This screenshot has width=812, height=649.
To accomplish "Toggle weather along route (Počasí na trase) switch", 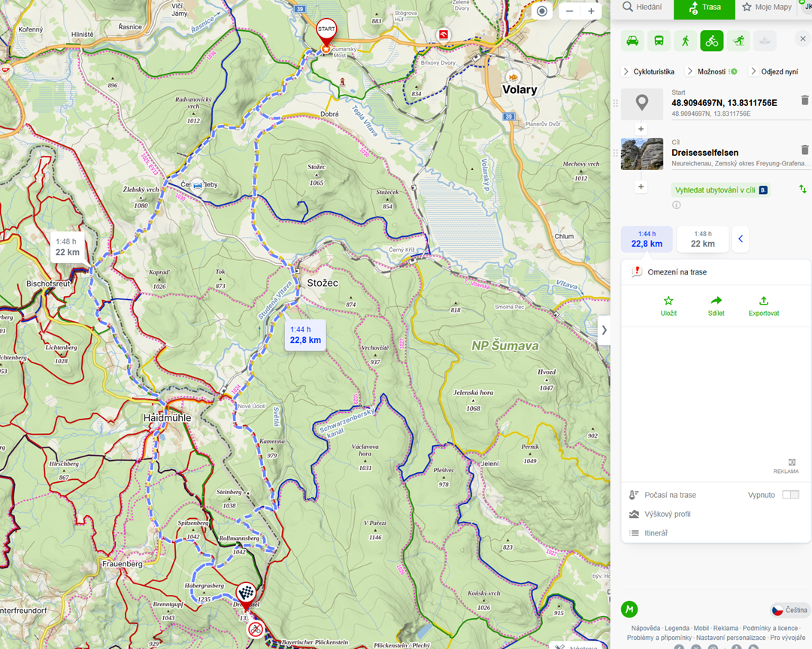I will (x=791, y=495).
